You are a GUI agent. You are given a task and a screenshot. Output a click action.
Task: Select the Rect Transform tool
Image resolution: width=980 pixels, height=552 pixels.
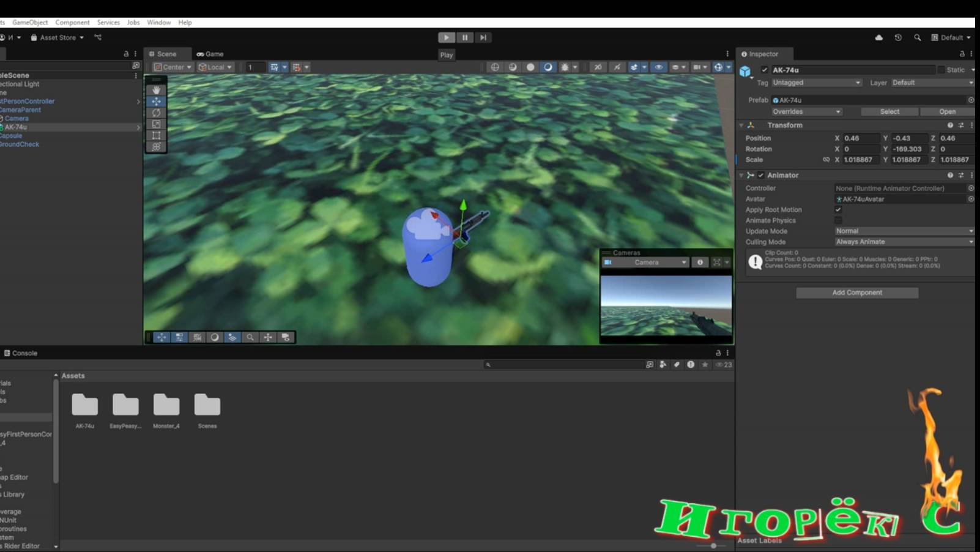point(157,136)
